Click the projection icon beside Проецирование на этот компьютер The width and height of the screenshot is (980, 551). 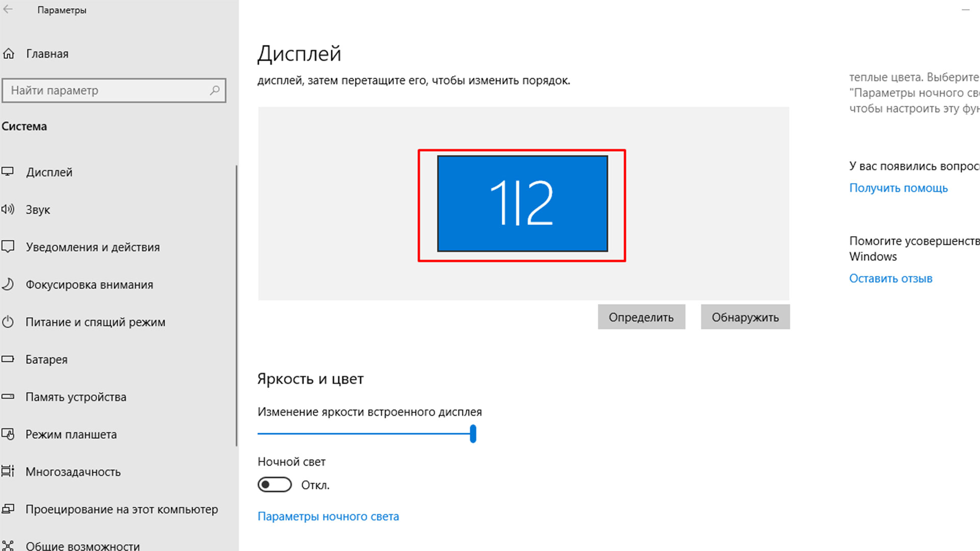coord(7,509)
